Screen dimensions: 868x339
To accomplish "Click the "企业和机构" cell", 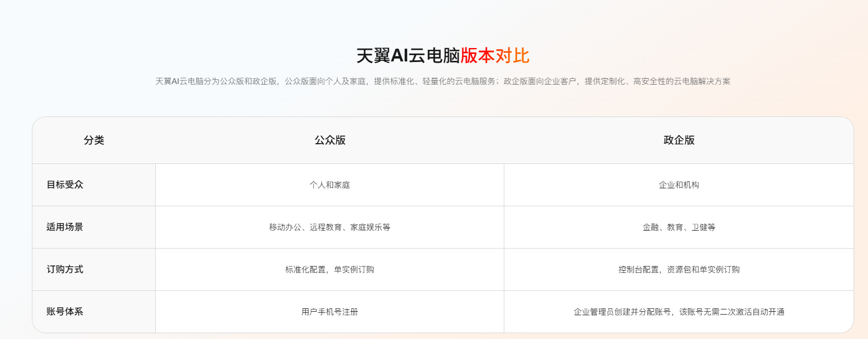I will click(x=679, y=185).
